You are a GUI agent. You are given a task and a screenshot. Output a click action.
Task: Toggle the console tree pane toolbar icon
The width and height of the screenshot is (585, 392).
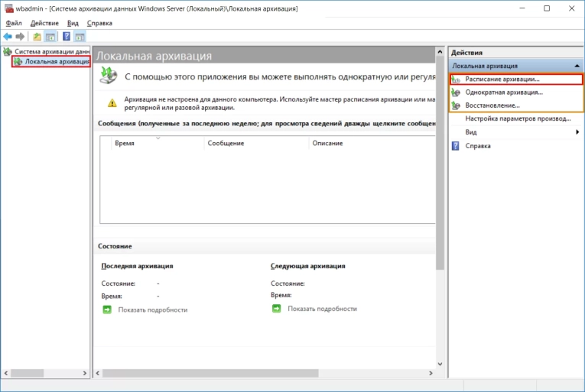click(x=50, y=36)
